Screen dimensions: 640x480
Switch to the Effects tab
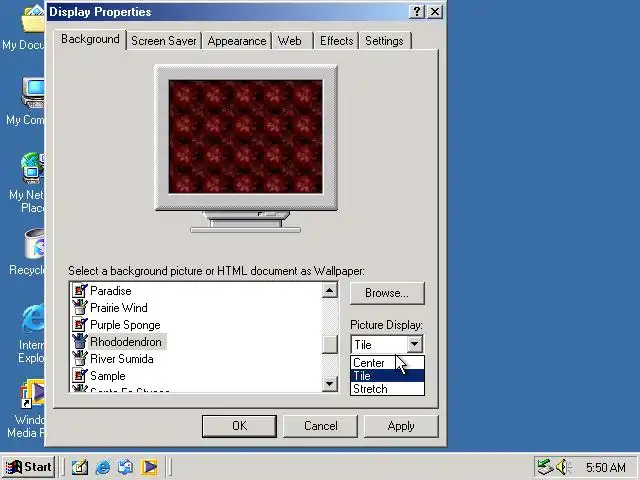click(x=337, y=41)
